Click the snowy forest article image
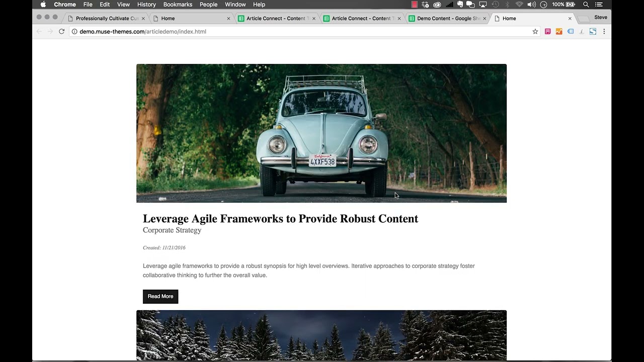Viewport: 644px width, 362px height. pyautogui.click(x=321, y=335)
